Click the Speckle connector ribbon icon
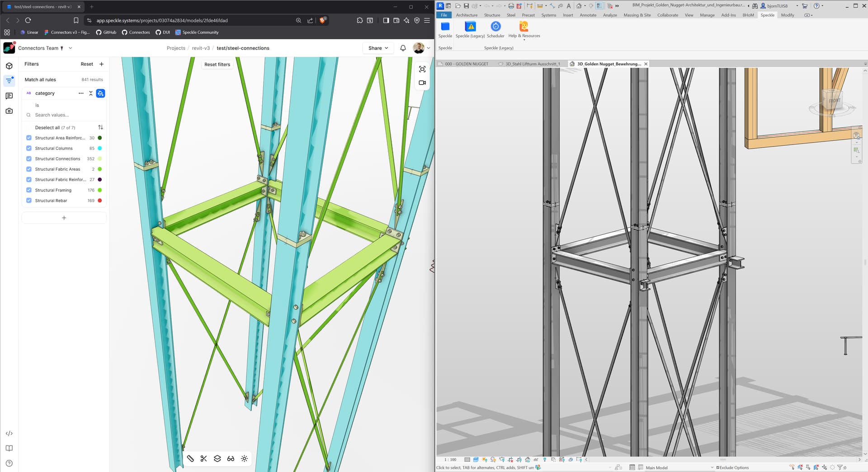The width and height of the screenshot is (868, 472). [x=445, y=27]
